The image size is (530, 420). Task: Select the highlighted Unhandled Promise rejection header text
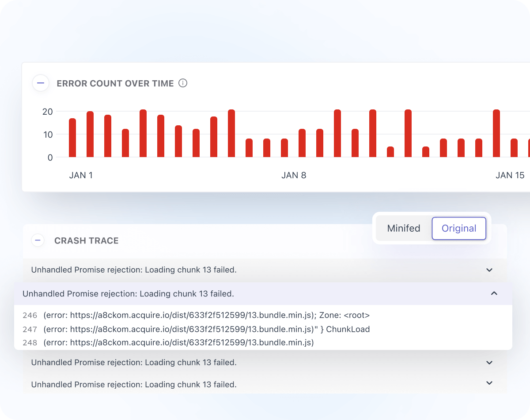pyautogui.click(x=128, y=293)
